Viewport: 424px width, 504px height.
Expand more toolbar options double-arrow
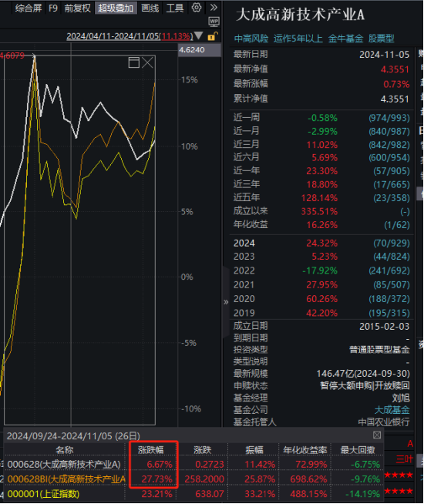214,7
